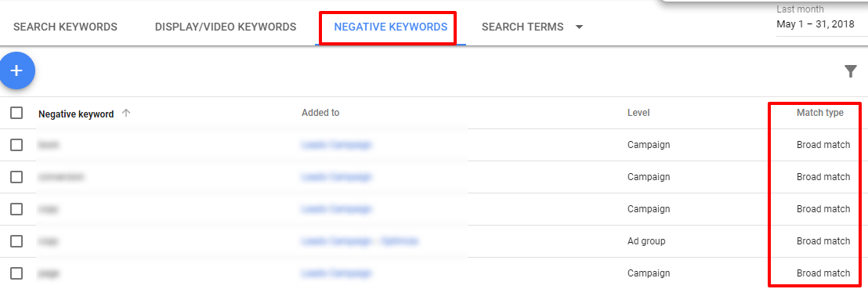
Task: Tick the checkbox of the last keyword row
Action: [16, 273]
